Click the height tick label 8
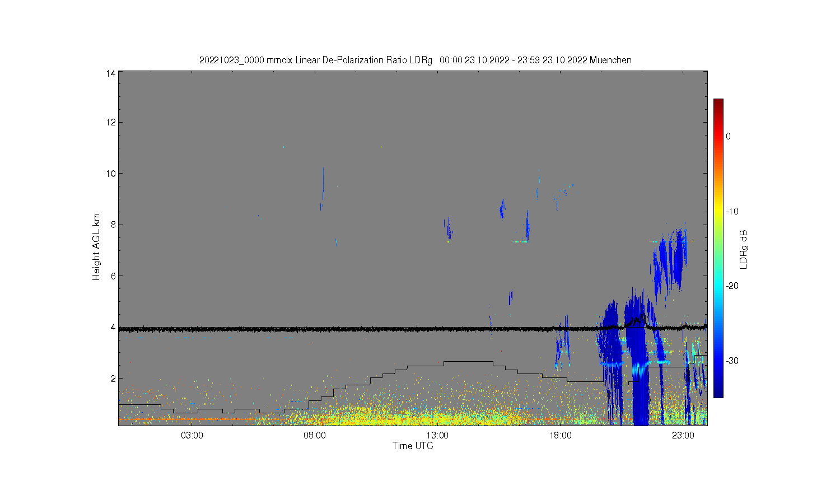This screenshot has width=840, height=504. (x=113, y=225)
